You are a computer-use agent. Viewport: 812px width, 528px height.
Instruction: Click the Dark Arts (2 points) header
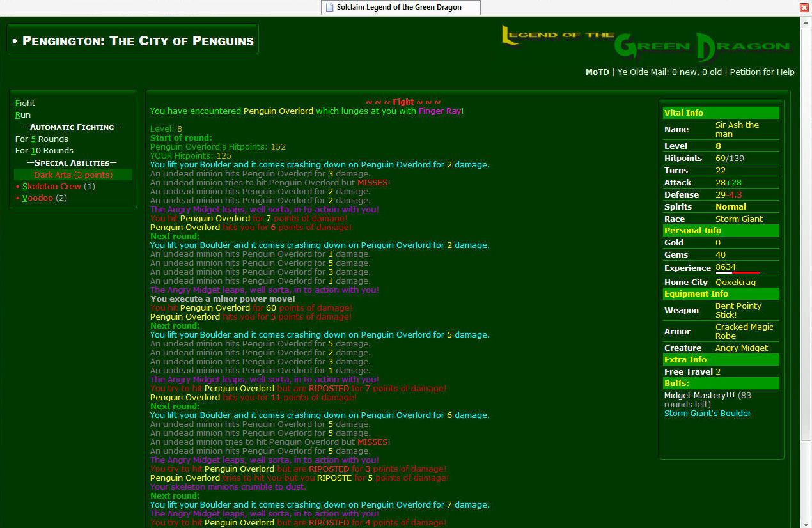pyautogui.click(x=73, y=175)
